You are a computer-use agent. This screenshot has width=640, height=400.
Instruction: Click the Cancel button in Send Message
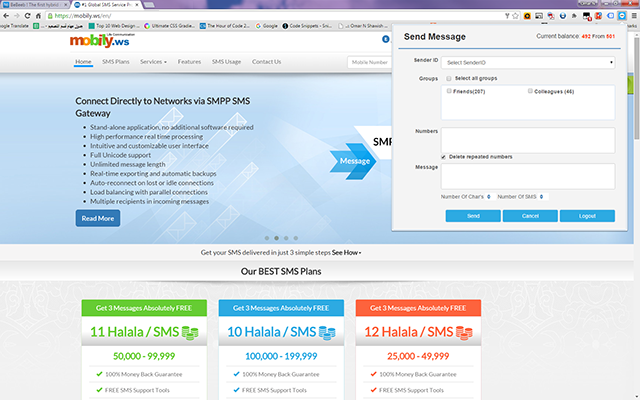click(530, 216)
